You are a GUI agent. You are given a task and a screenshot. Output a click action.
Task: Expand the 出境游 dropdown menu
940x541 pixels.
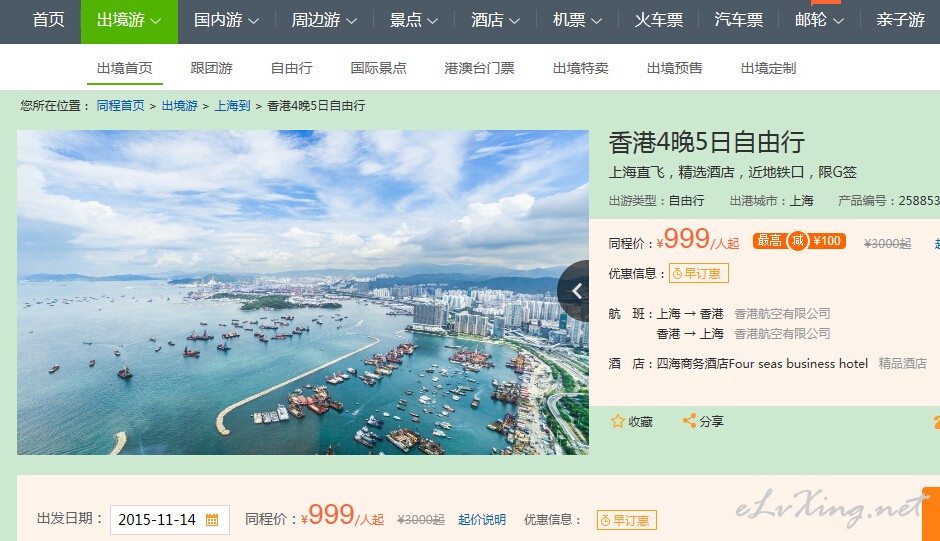[129, 20]
